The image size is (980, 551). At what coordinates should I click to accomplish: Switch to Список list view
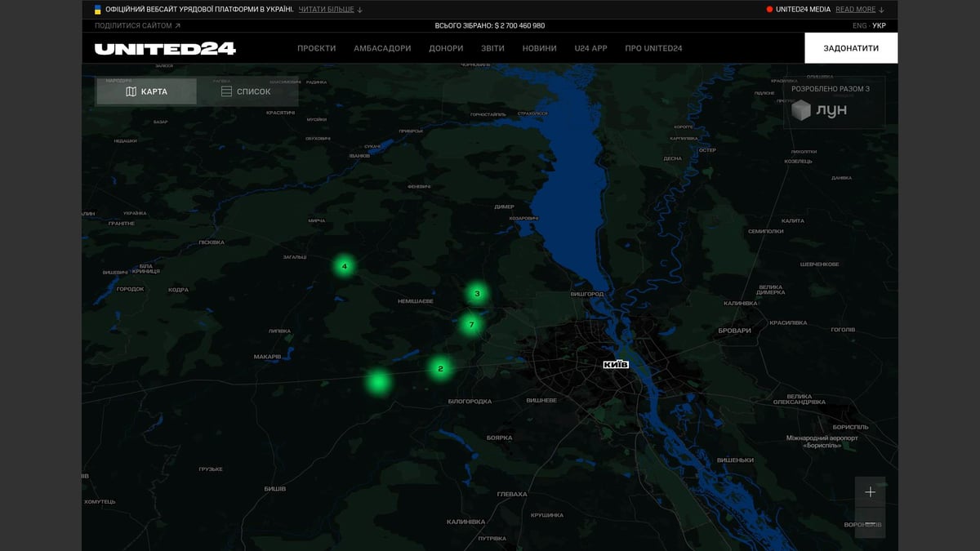pyautogui.click(x=246, y=91)
